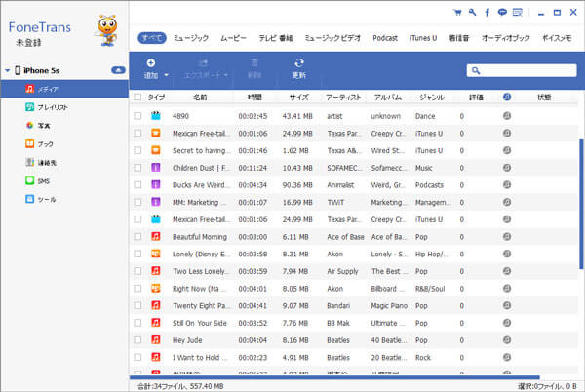Check the box for Still On Your Side
Image resolution: width=585 pixels, height=392 pixels.
coord(137,323)
